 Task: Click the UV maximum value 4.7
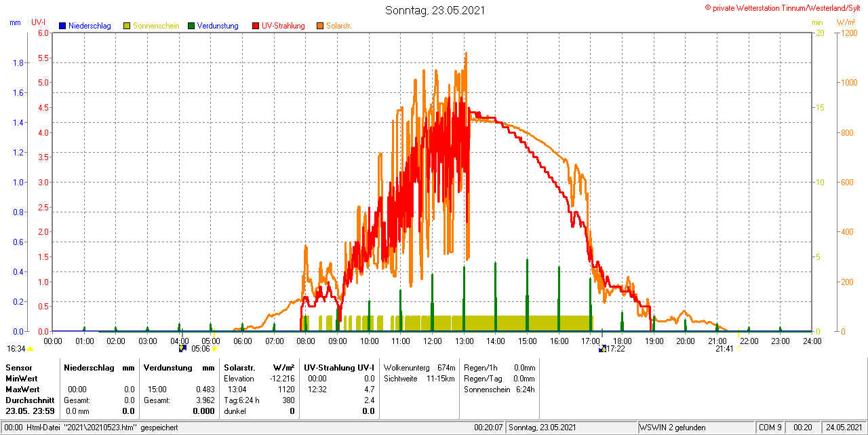point(369,390)
